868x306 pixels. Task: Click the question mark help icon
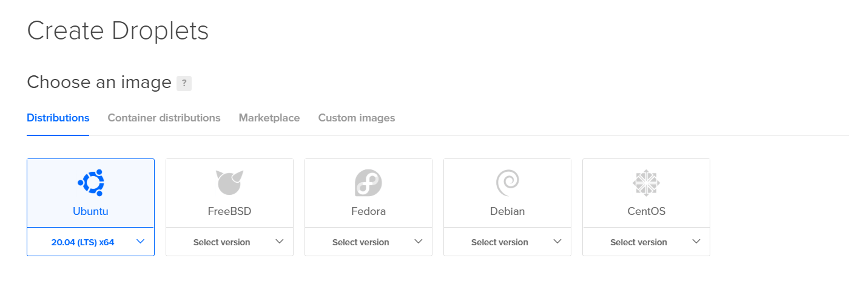point(184,84)
